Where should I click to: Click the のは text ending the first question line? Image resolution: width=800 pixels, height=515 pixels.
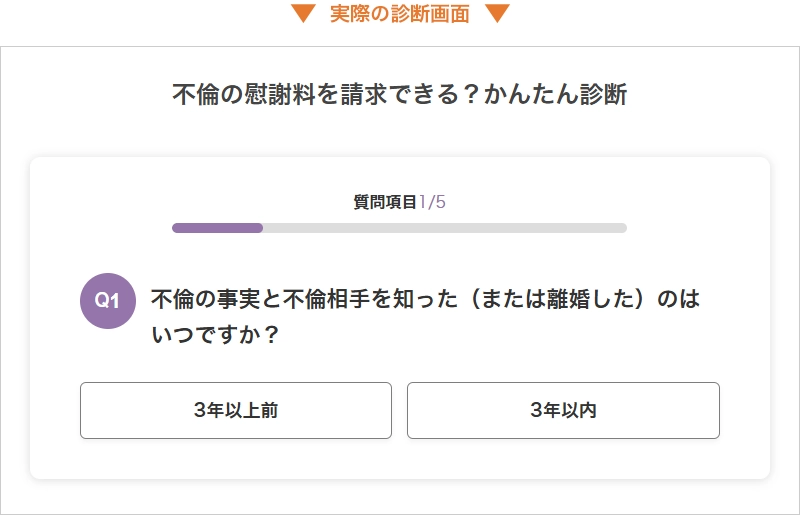[684, 300]
